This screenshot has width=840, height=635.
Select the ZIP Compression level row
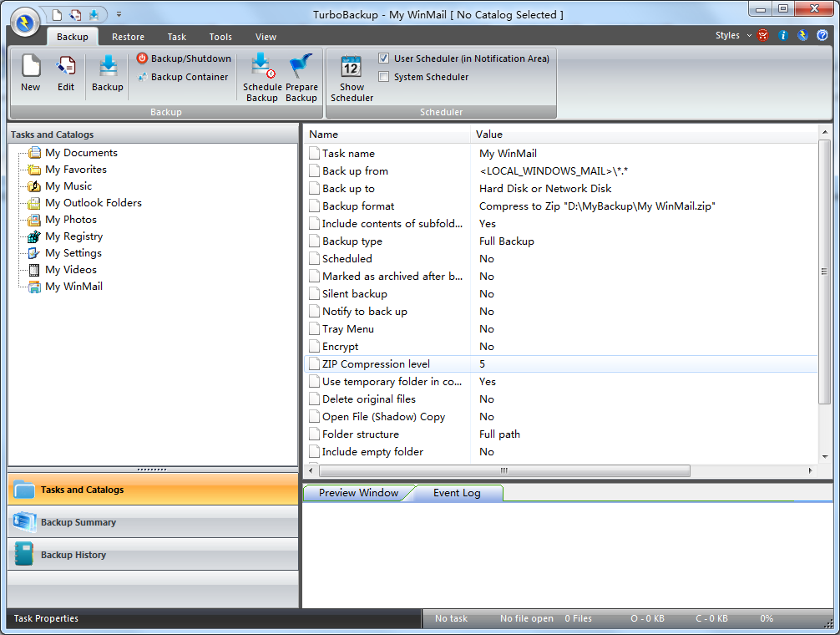click(x=561, y=363)
